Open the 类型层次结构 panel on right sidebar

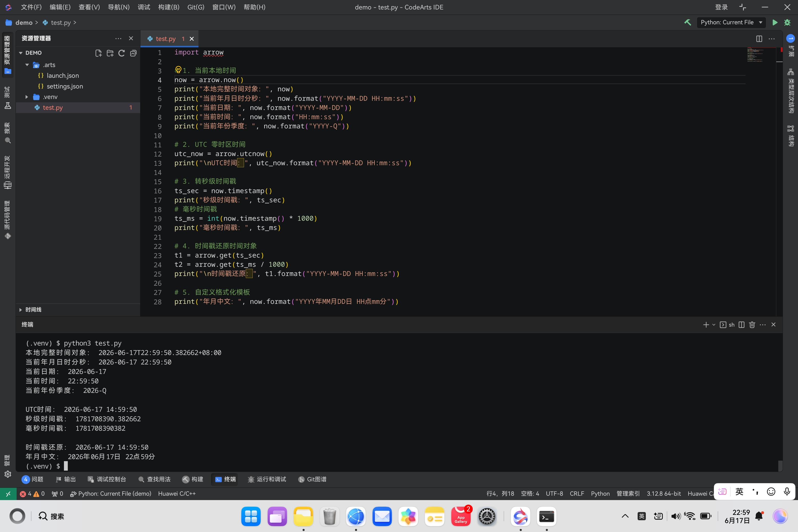(791, 91)
